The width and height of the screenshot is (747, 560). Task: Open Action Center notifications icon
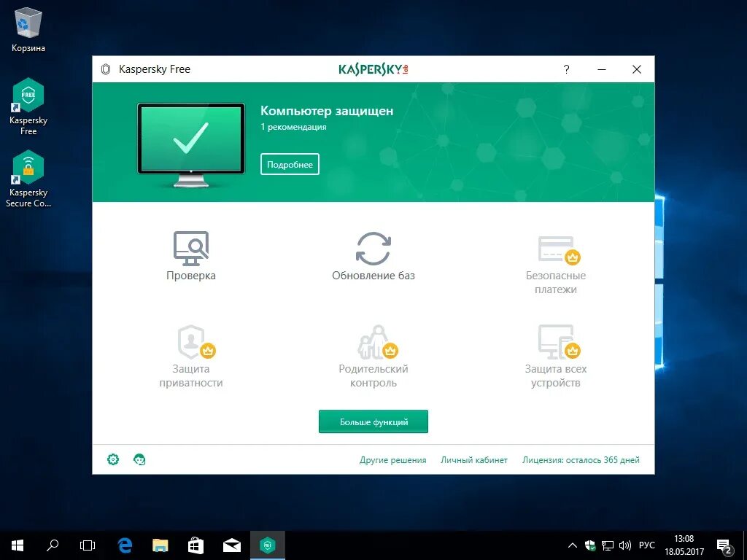click(724, 545)
